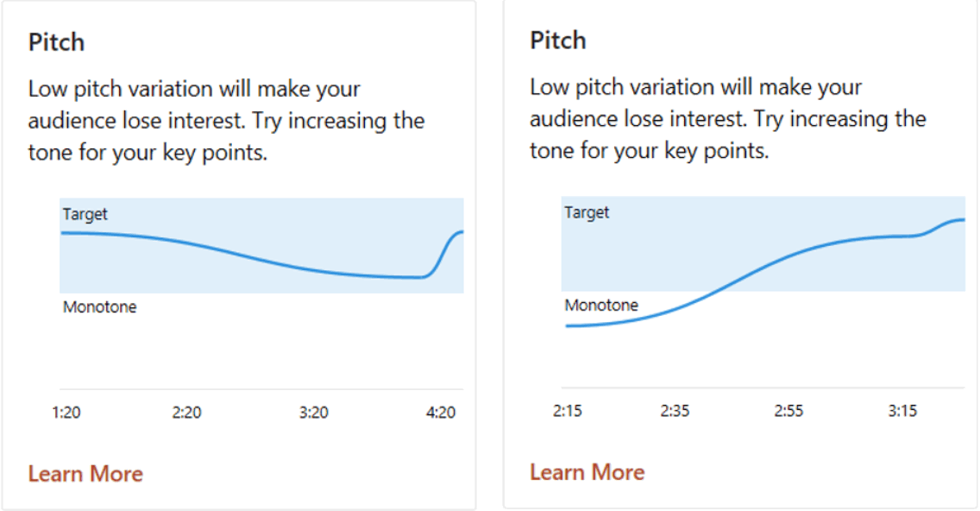Click the 2:15 time label
980x511 pixels.
(567, 411)
